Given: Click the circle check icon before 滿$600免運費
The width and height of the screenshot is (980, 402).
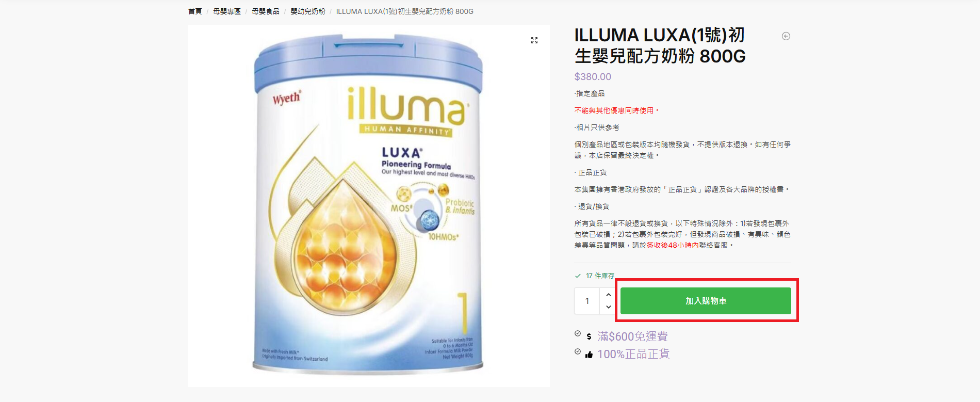Looking at the screenshot, I should tap(578, 334).
